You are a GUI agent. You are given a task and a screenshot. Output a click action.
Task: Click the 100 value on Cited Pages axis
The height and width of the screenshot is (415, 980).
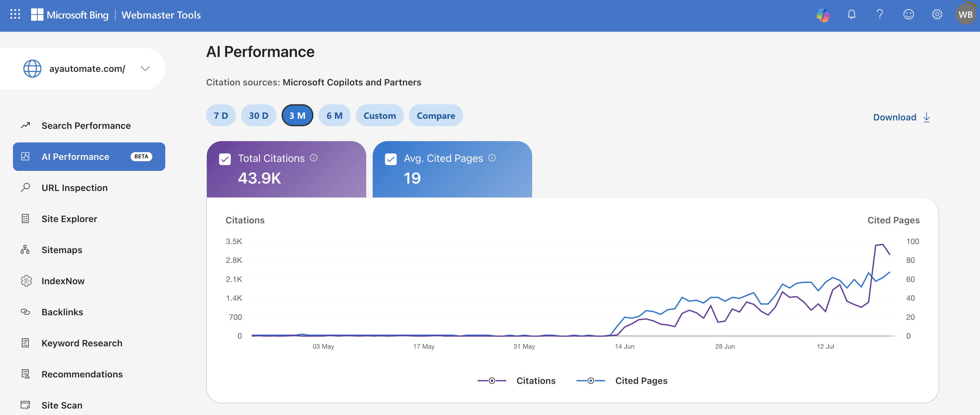(912, 241)
